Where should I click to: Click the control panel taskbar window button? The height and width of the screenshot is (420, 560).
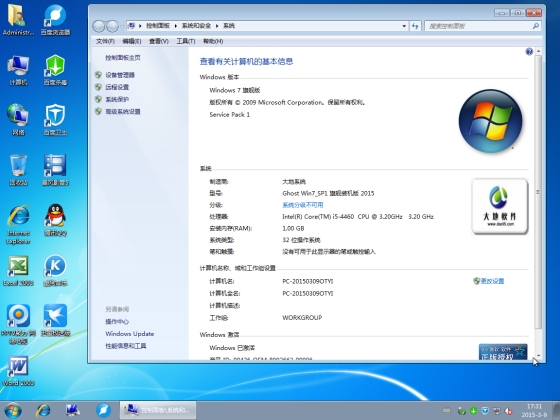coord(158,410)
